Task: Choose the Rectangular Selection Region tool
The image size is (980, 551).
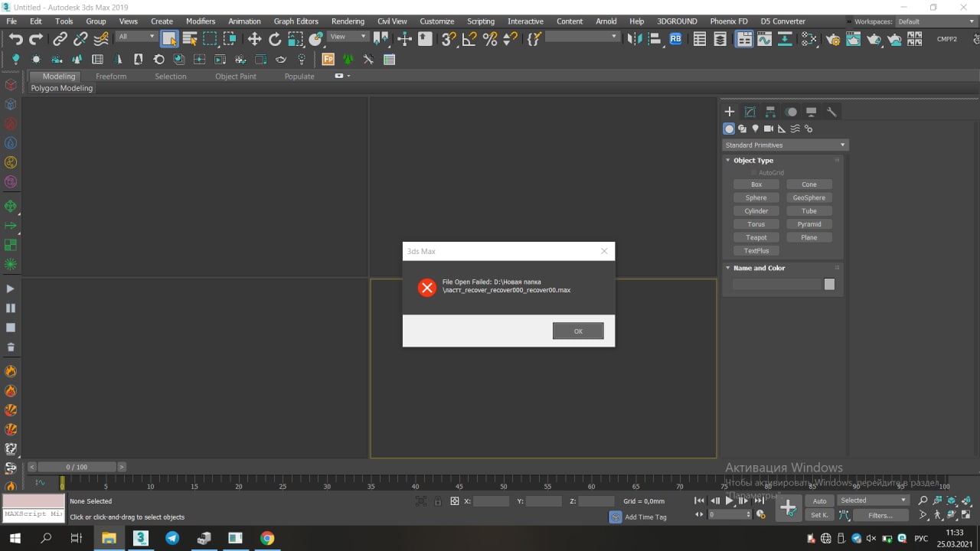Action: point(210,38)
